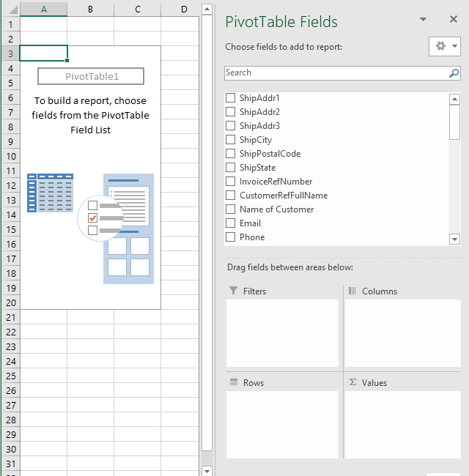This screenshot has width=469, height=476.
Task: Check the ShipCity field checkbox
Action: pyautogui.click(x=230, y=140)
